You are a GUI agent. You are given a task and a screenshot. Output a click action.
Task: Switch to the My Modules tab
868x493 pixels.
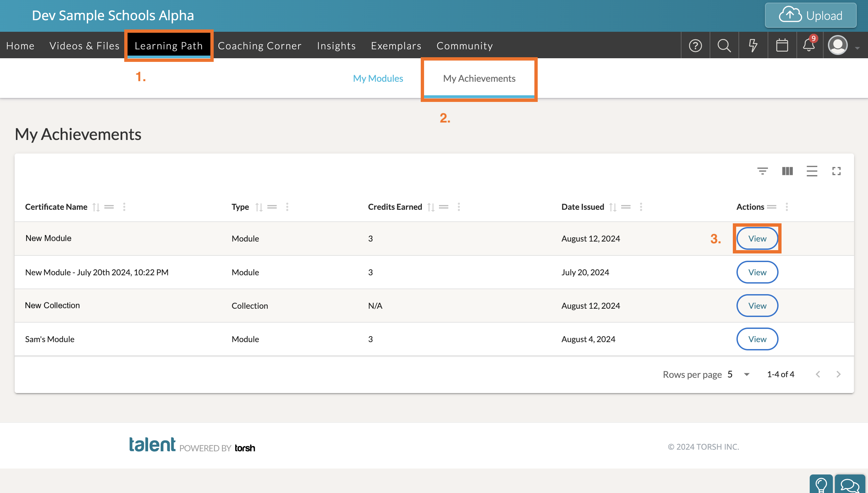tap(378, 78)
